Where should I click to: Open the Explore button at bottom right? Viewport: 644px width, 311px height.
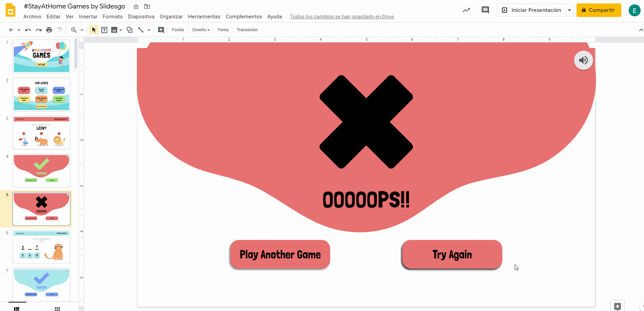[x=617, y=306]
